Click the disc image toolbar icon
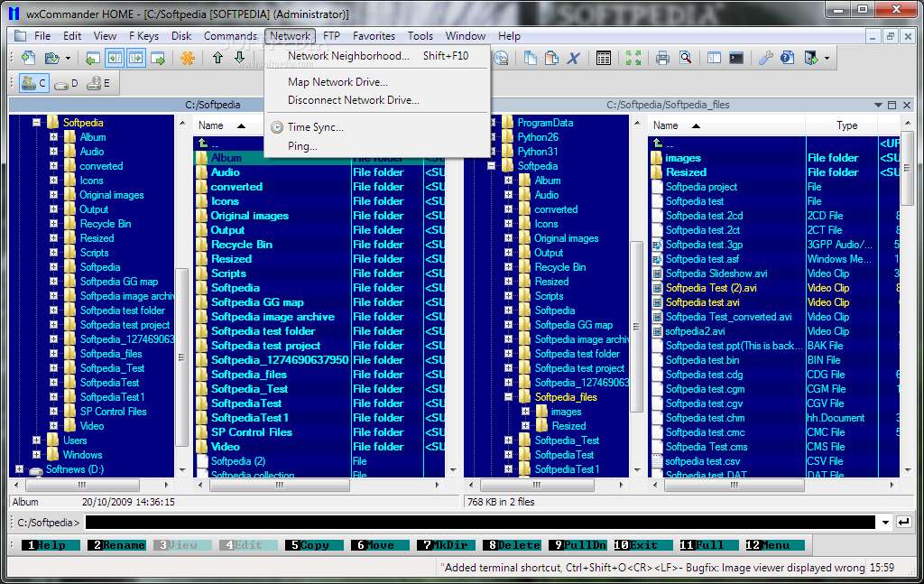 (x=501, y=58)
